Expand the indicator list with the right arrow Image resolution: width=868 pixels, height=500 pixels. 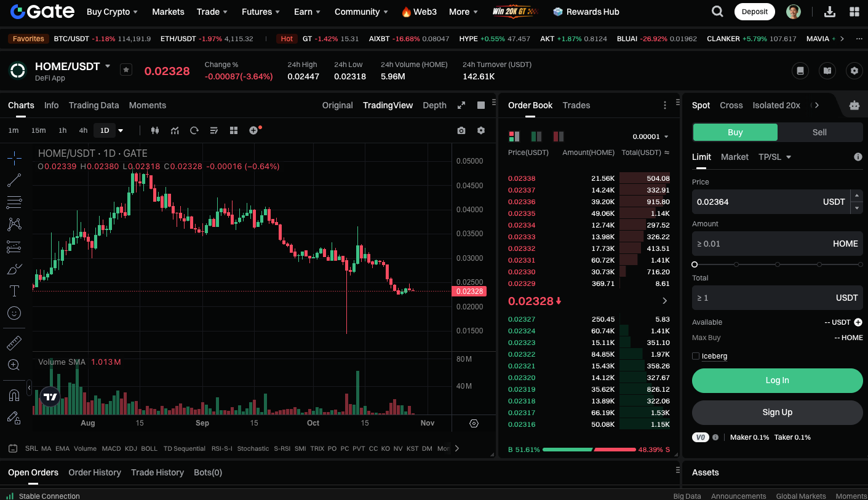pos(457,448)
